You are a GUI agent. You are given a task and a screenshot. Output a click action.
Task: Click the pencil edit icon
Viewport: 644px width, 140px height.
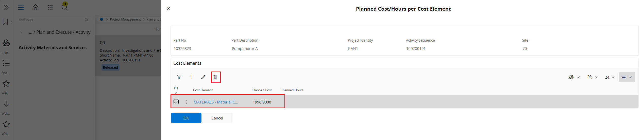(x=203, y=77)
